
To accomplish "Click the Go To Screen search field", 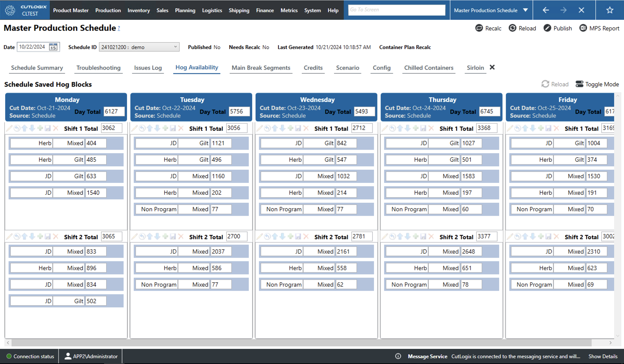I will tap(396, 10).
